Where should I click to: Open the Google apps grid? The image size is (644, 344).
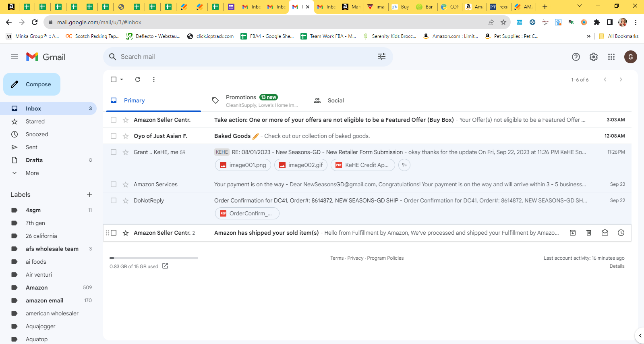(611, 57)
